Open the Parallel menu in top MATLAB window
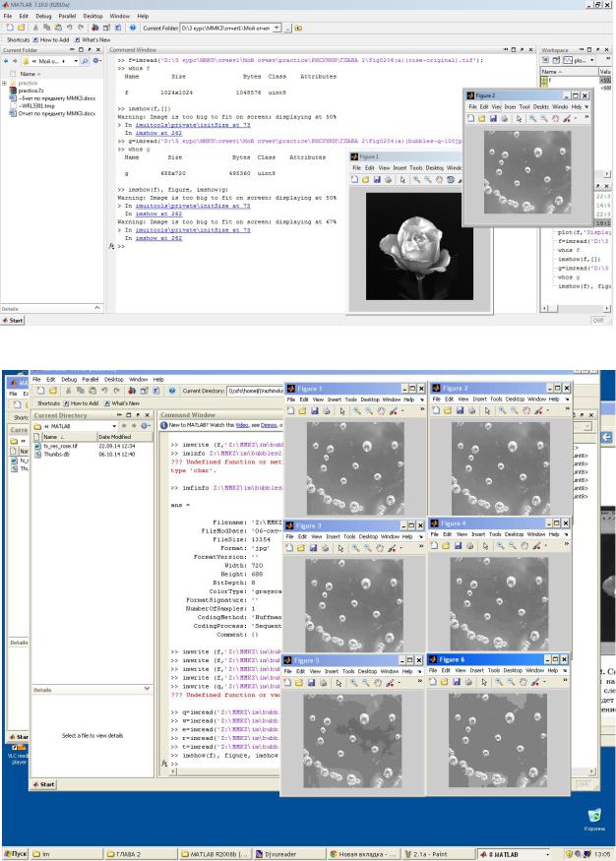This screenshot has height=861, width=616. pos(67,16)
